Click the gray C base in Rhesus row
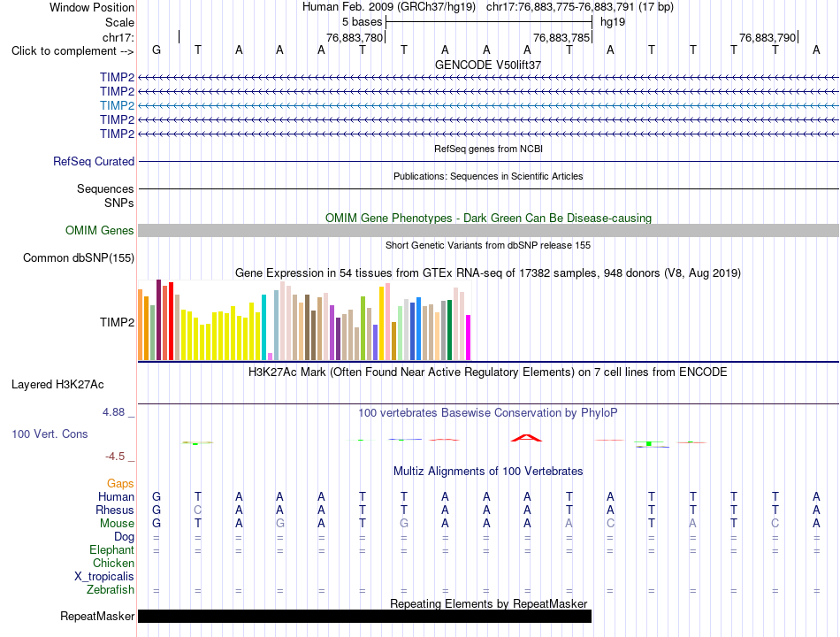 198,510
